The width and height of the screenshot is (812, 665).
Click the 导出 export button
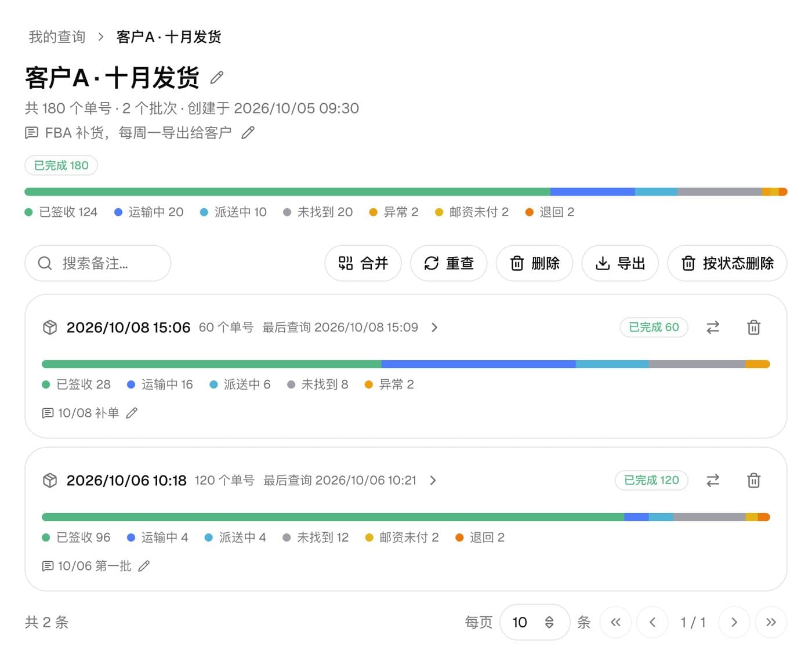621,263
